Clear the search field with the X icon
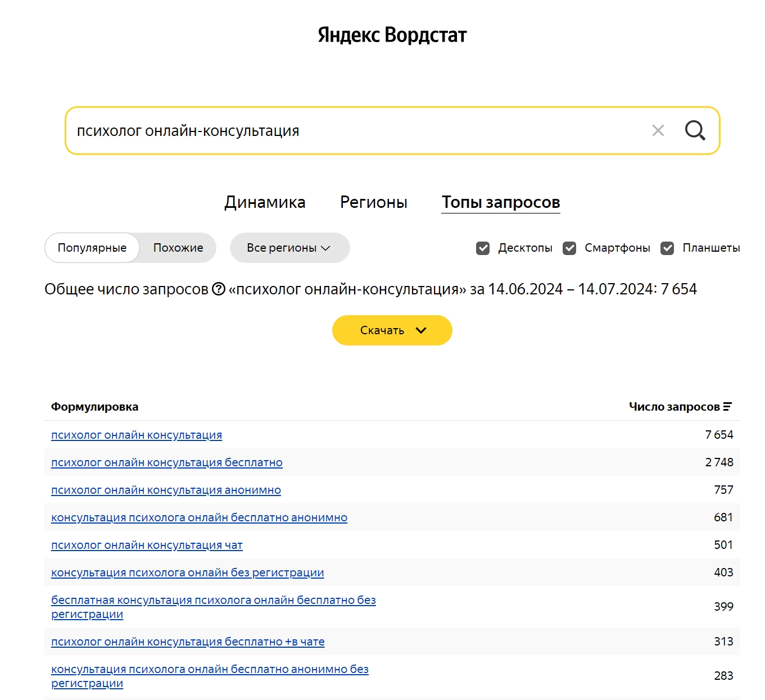This screenshot has width=765, height=700. click(x=658, y=130)
